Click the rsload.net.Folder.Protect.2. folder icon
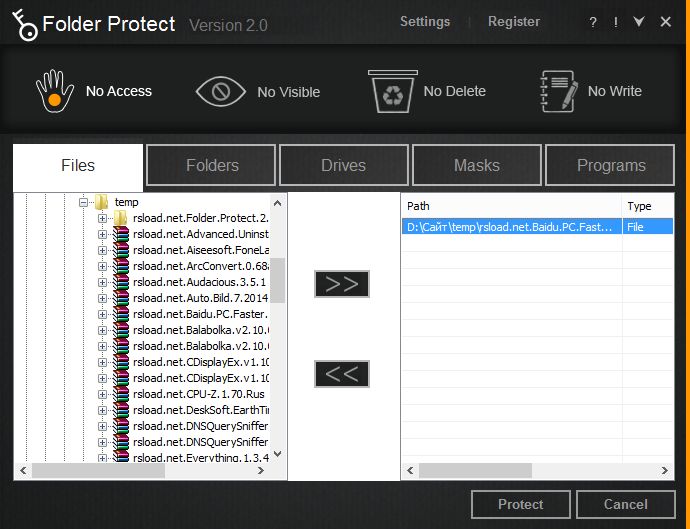Image resolution: width=690 pixels, height=529 pixels. 121,218
